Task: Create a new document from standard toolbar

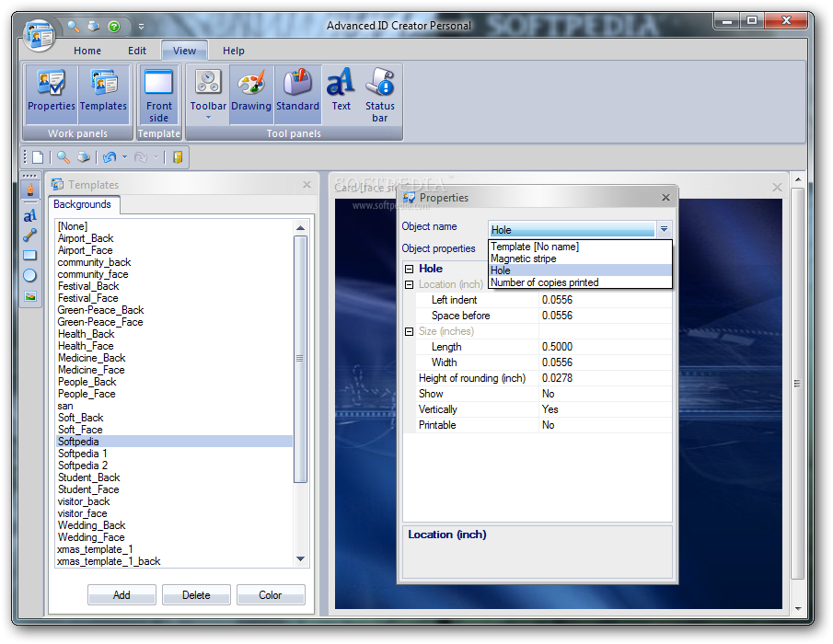Action: coord(38,157)
